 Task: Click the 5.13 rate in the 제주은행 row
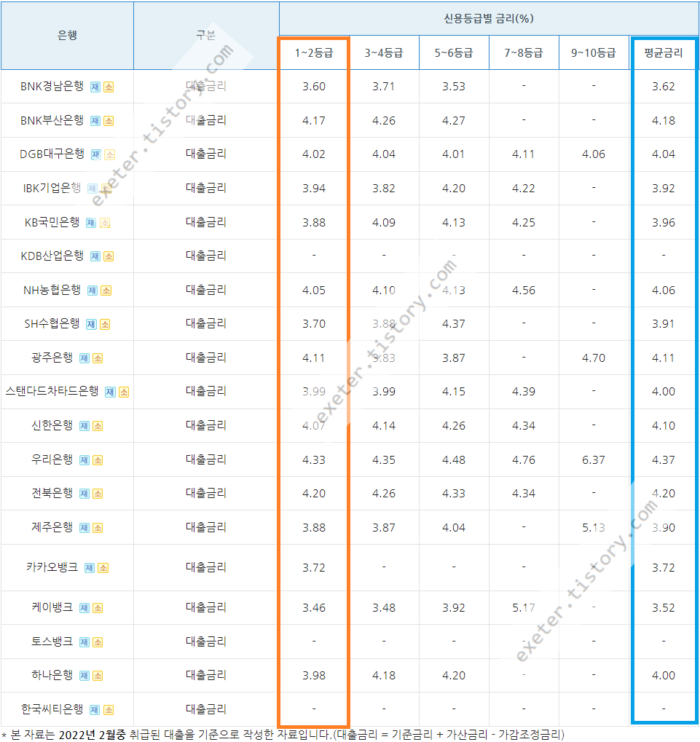594,528
